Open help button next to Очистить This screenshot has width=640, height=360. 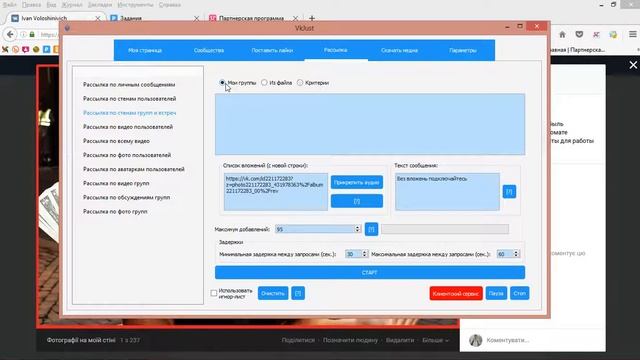point(298,293)
